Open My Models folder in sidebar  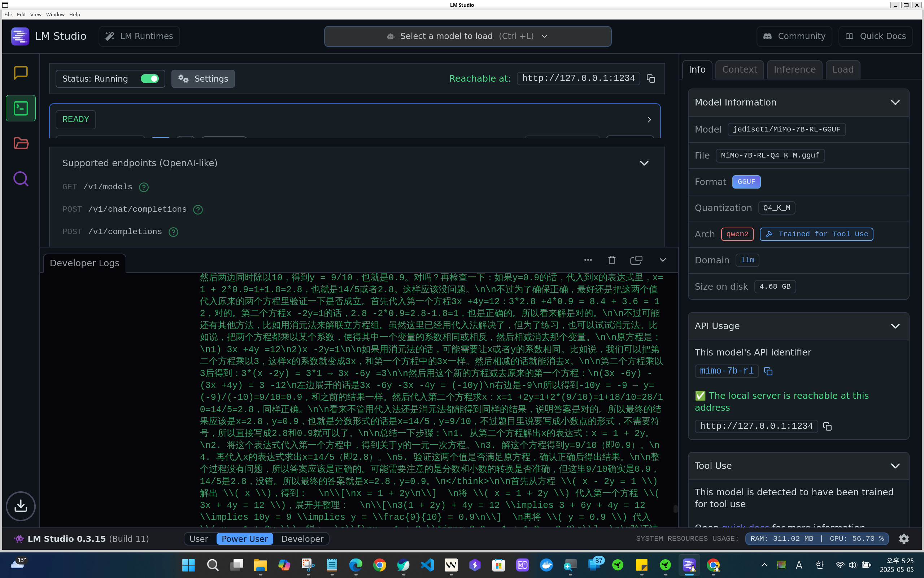[21, 143]
